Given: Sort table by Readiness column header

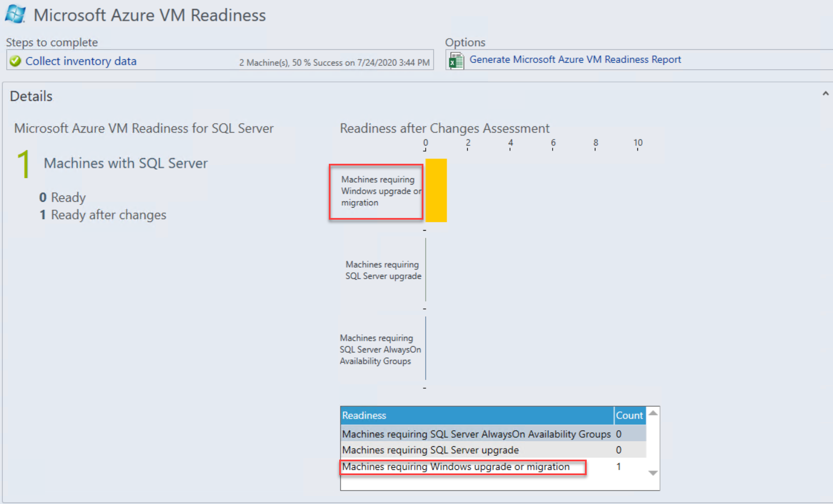Looking at the screenshot, I should [476, 415].
